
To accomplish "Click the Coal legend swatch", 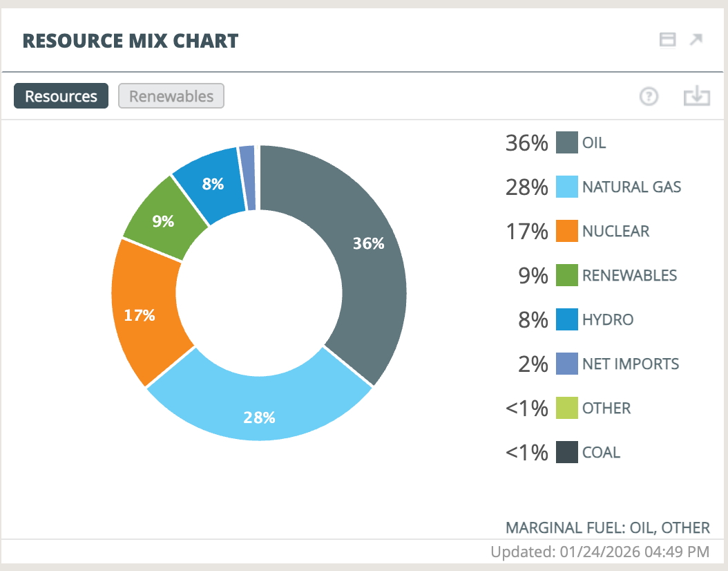I will [x=566, y=452].
